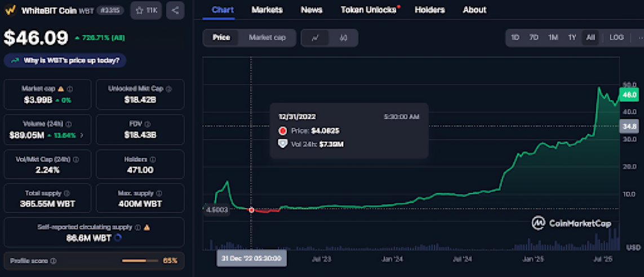Add WhiteBIT Coin to watchlist via star
The image size is (644, 277).
146,10
